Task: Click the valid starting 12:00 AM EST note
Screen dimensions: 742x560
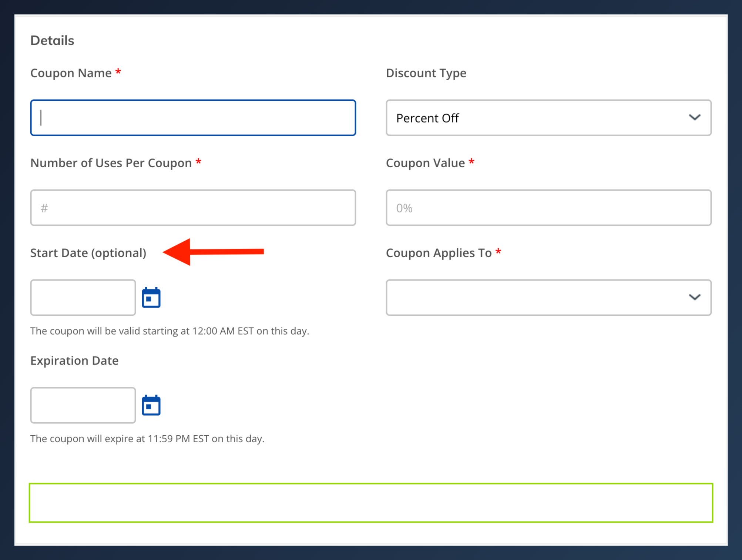Action: click(169, 331)
